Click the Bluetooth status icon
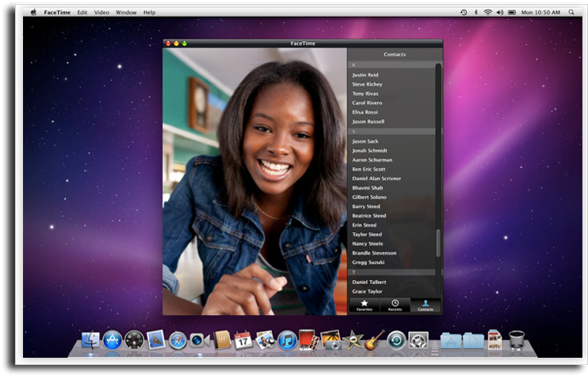 point(476,13)
